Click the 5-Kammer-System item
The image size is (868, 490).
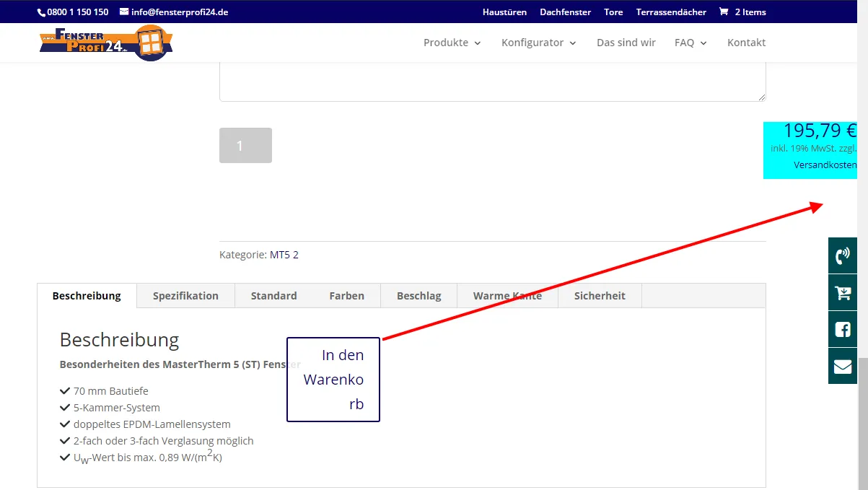(116, 408)
